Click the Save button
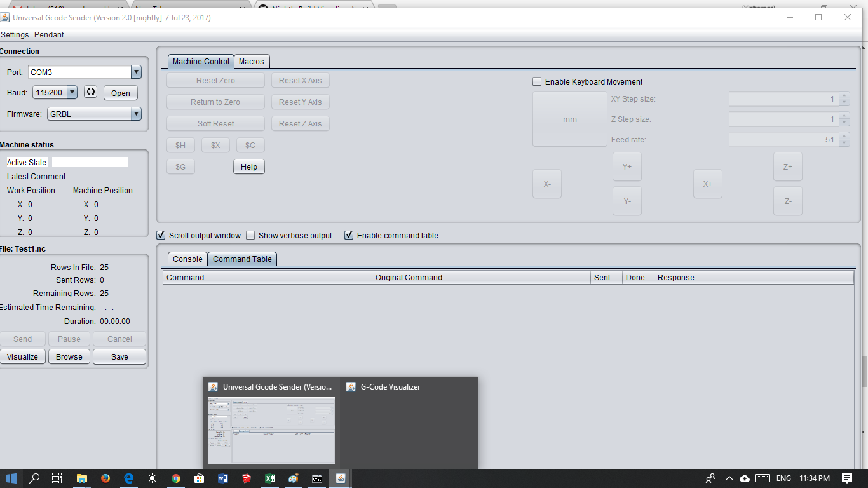Viewport: 868px width, 488px height. click(119, 356)
